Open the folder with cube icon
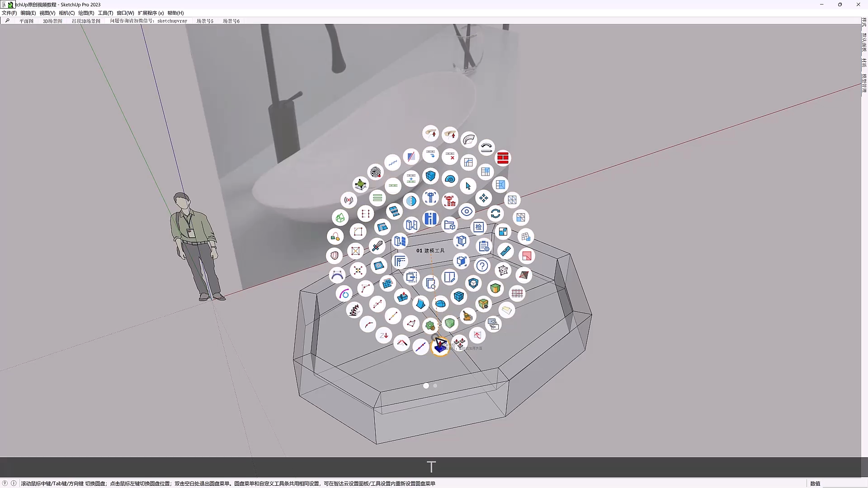Image resolution: width=868 pixels, height=488 pixels. [450, 225]
